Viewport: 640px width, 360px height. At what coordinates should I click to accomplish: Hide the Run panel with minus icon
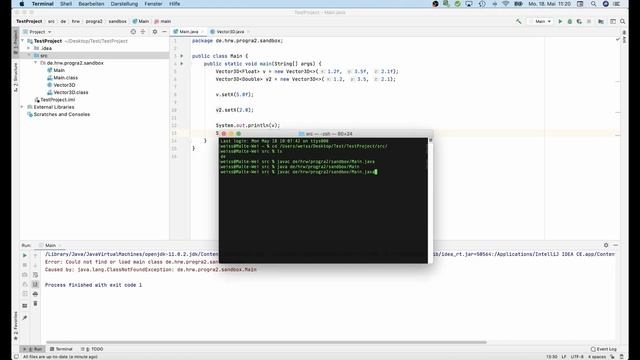(616, 245)
